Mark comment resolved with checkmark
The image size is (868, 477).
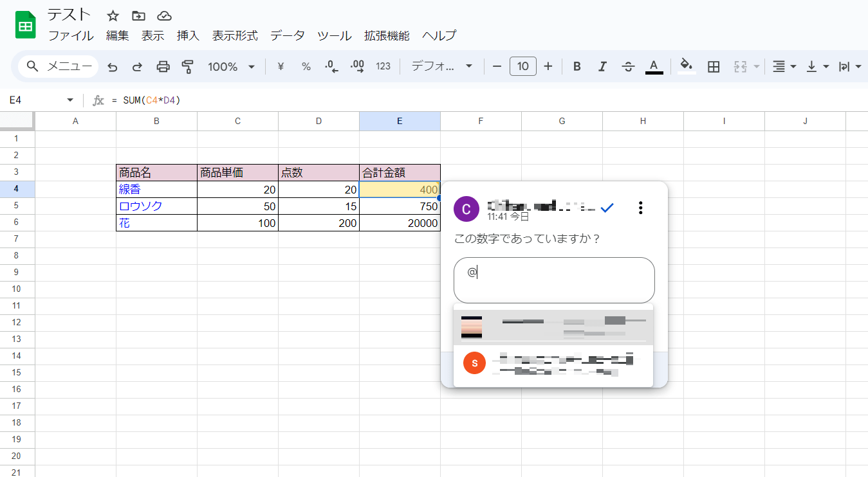pyautogui.click(x=607, y=208)
